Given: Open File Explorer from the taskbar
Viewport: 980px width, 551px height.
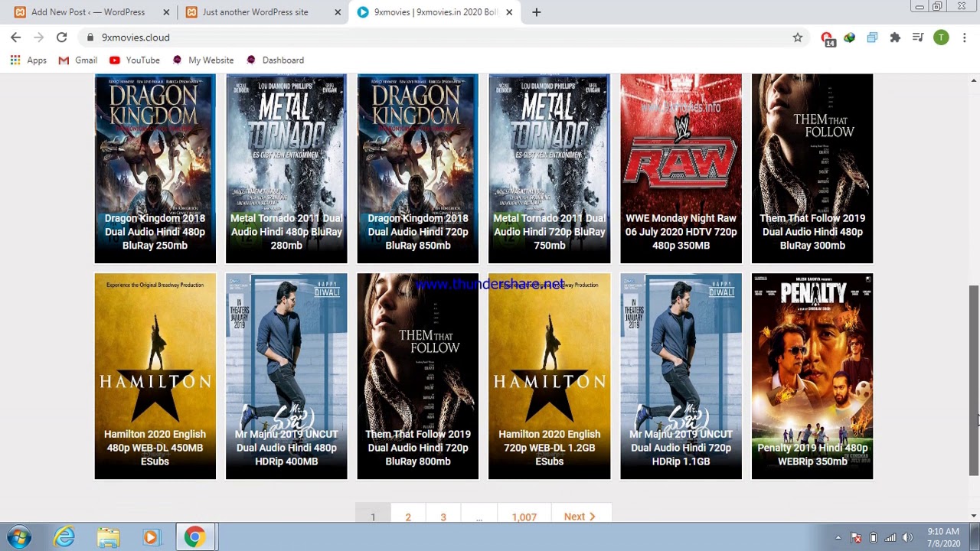Looking at the screenshot, I should click(x=108, y=537).
